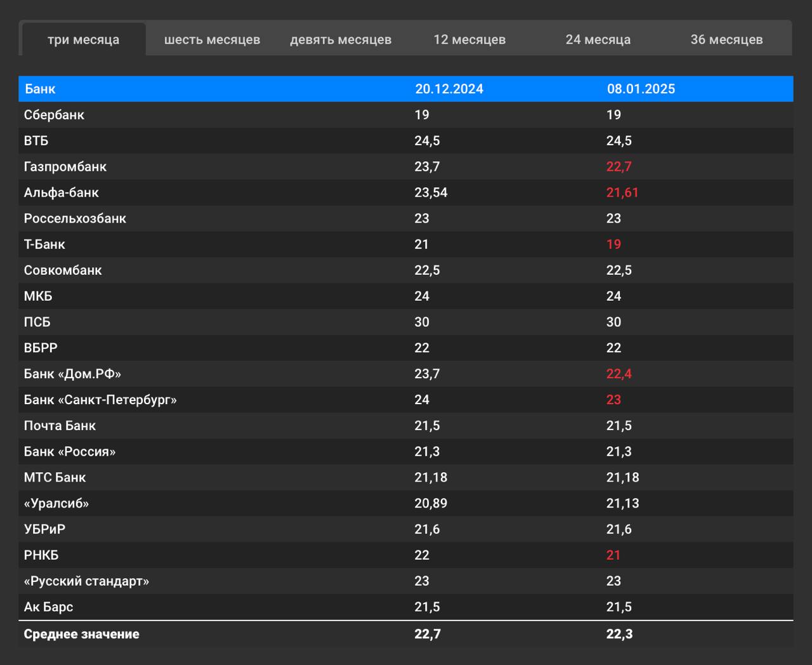Click ПСБ's 30 January value
Viewport: 812px width, 665px height.
click(613, 322)
